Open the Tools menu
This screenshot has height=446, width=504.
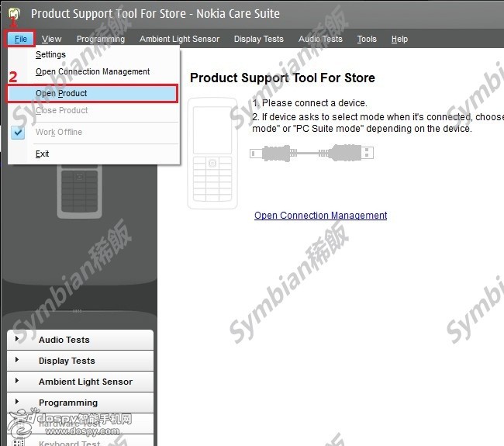pos(367,39)
